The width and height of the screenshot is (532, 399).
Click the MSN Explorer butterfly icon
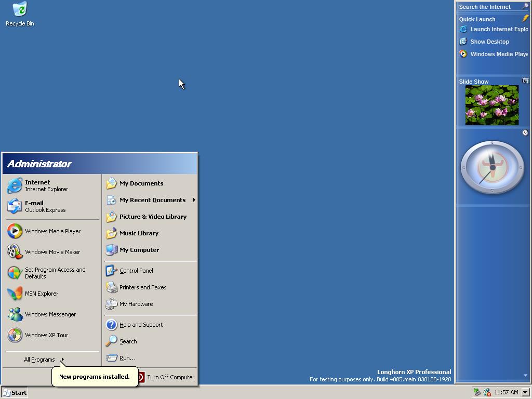click(15, 294)
